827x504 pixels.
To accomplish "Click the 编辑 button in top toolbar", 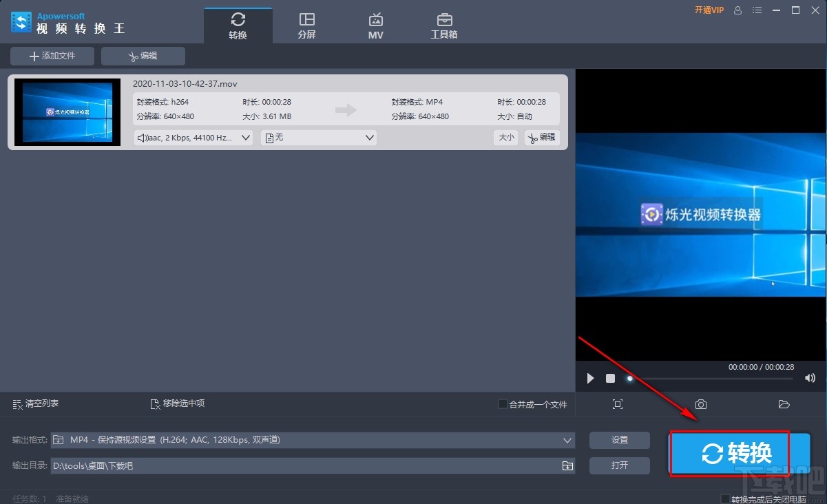I will [143, 56].
